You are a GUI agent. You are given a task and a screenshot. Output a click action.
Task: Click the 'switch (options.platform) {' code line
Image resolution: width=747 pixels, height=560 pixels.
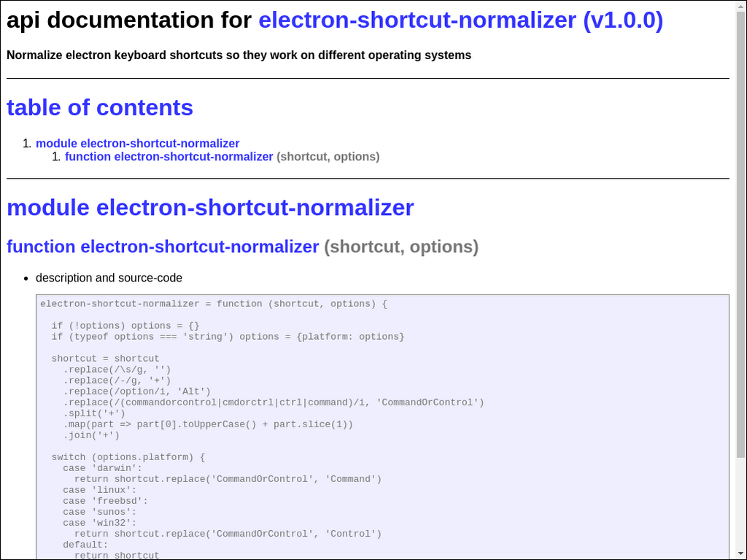(x=128, y=457)
